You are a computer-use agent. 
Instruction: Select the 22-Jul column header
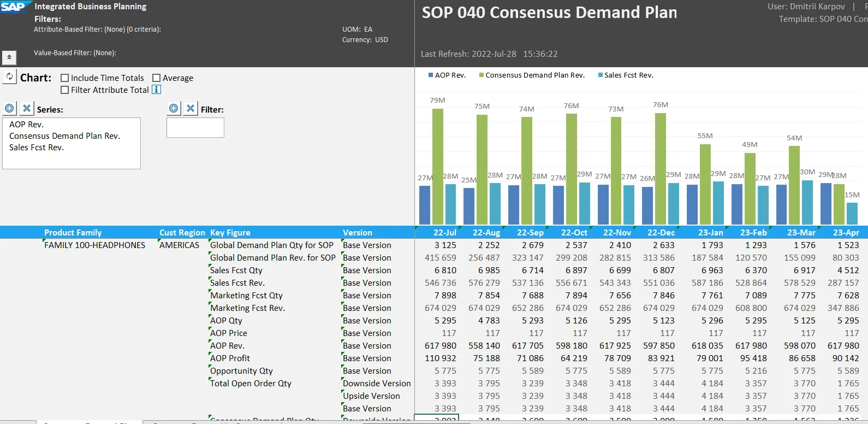pyautogui.click(x=445, y=232)
